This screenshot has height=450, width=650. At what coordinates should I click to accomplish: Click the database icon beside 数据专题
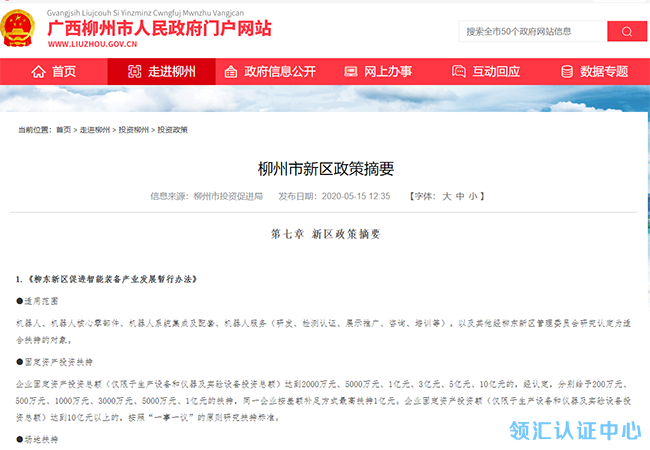tap(567, 72)
